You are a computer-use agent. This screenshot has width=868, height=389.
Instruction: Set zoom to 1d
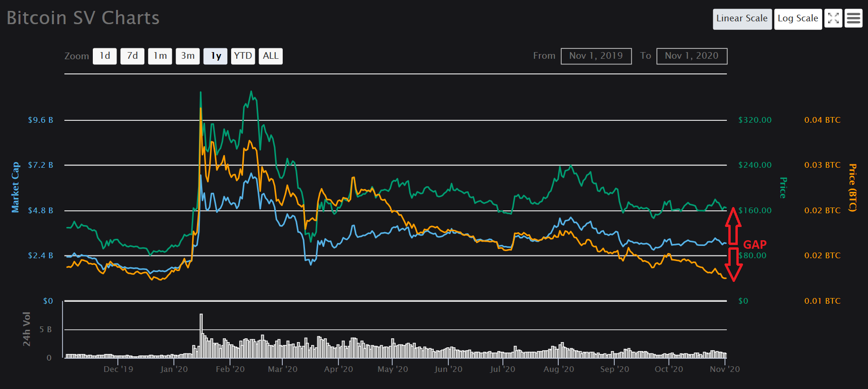coord(105,56)
